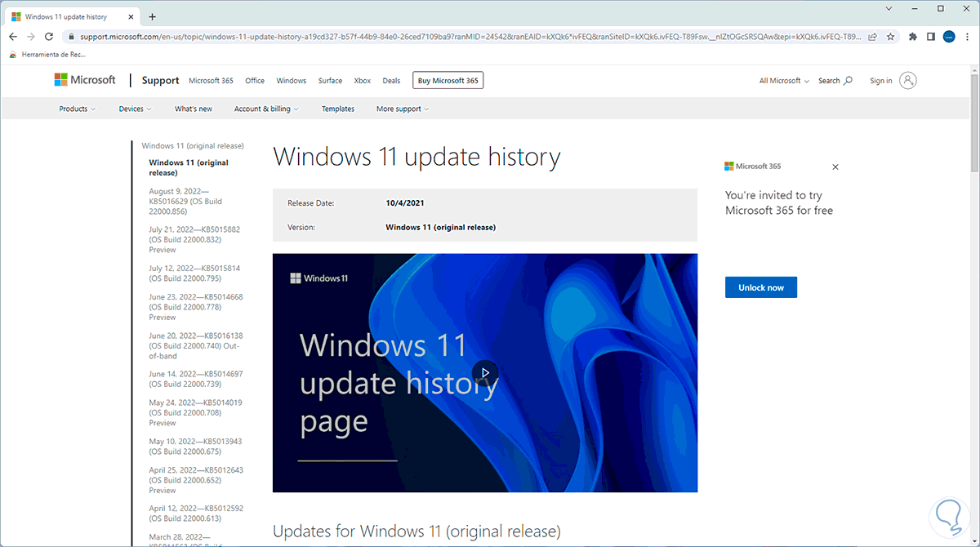Click the Updates for Windows 11 subheading
Screen dimensions: 980x547
416,531
